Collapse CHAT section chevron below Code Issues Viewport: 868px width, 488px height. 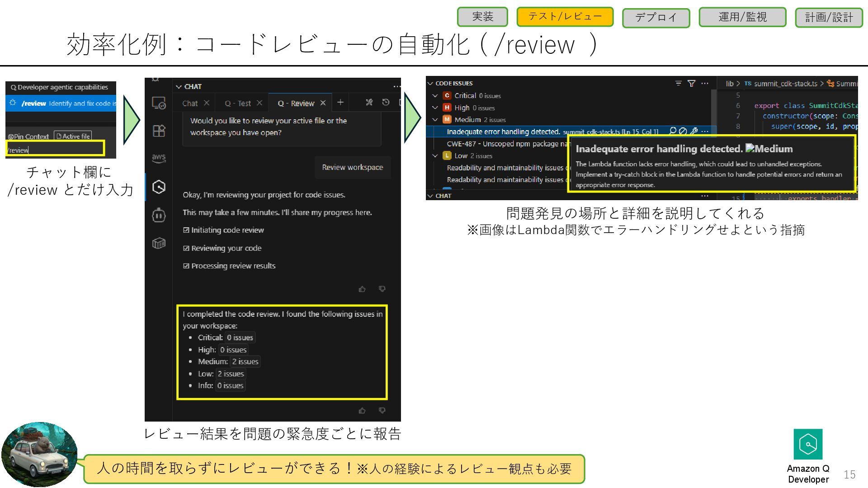click(x=430, y=196)
